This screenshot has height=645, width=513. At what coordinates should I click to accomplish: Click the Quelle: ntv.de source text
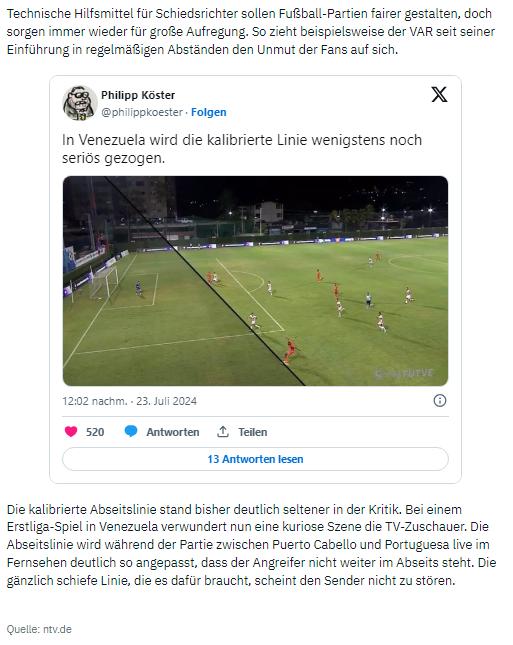pos(39,629)
